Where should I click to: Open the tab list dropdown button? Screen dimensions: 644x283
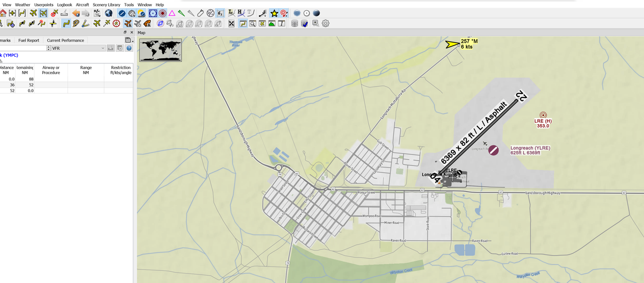coord(128,40)
